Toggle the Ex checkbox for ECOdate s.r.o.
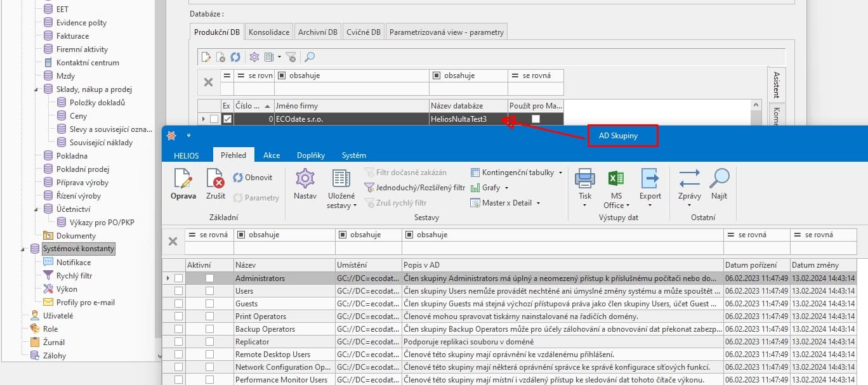The width and height of the screenshot is (868, 385). click(x=227, y=119)
